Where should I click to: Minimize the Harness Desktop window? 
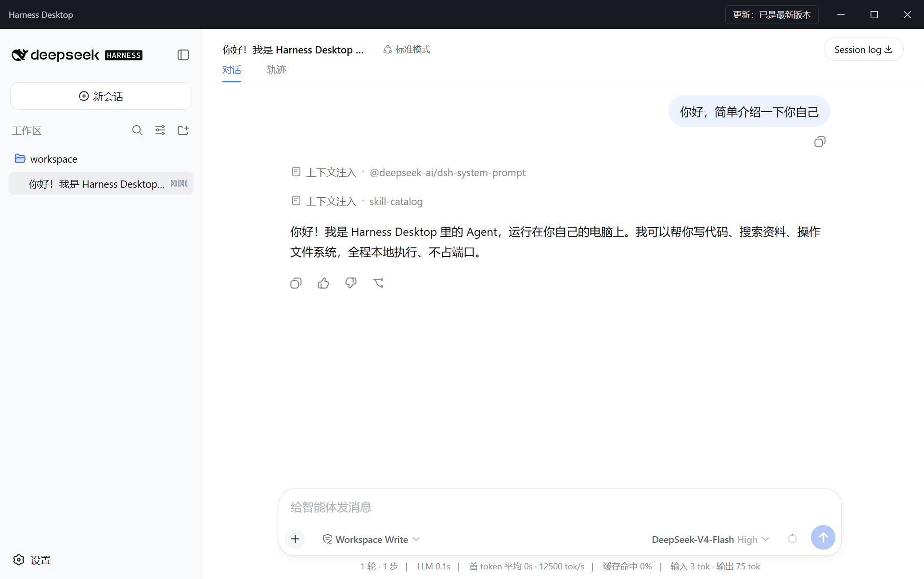tap(841, 14)
